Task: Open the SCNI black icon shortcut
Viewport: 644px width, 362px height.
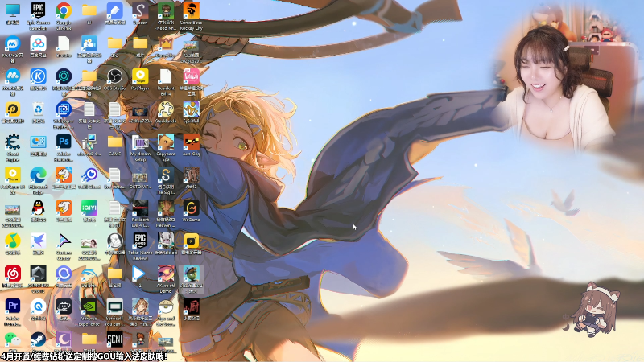Action: point(114,339)
